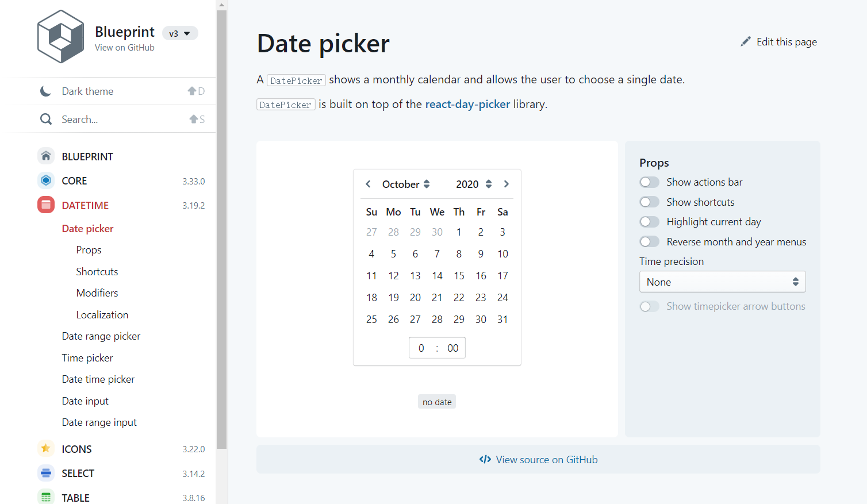Click View source on GitHub
The height and width of the screenshot is (504, 867).
click(538, 460)
